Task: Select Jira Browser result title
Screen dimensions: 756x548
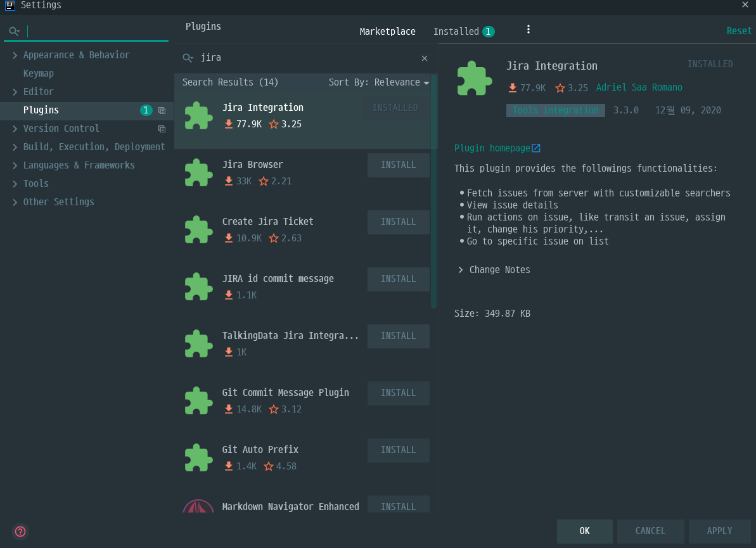Action: point(252,165)
